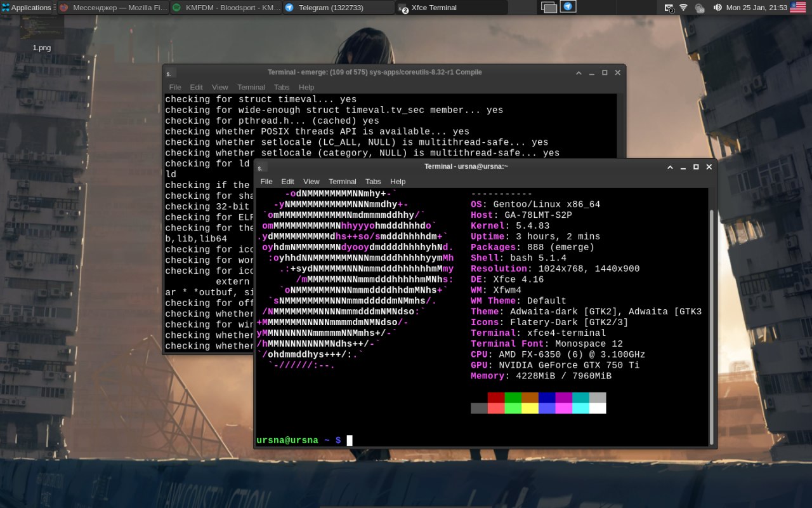812x508 pixels.
Task: Minimize the emerge terminal window
Action: (592, 72)
